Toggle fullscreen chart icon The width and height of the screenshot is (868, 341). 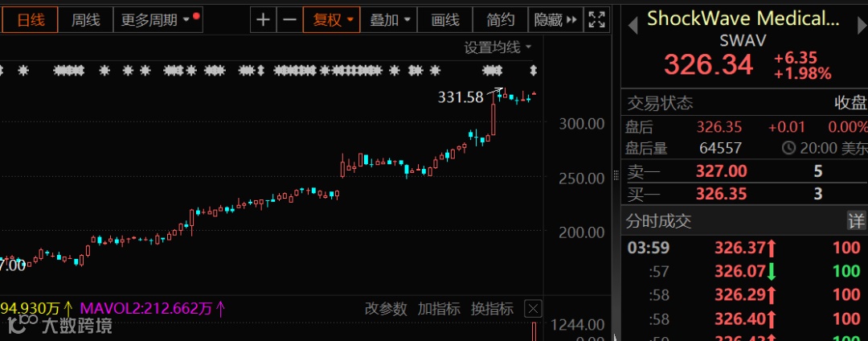coord(596,20)
